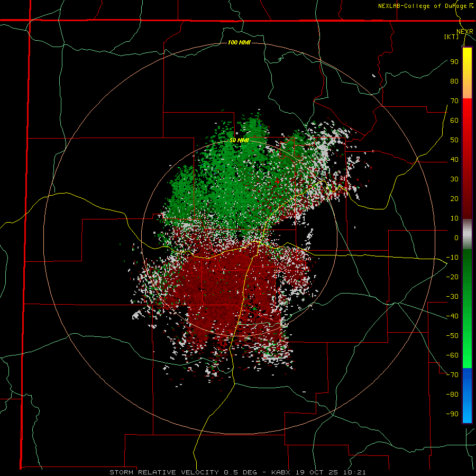
Task: Click the 100 NMI range ring label
Action: 239,42
